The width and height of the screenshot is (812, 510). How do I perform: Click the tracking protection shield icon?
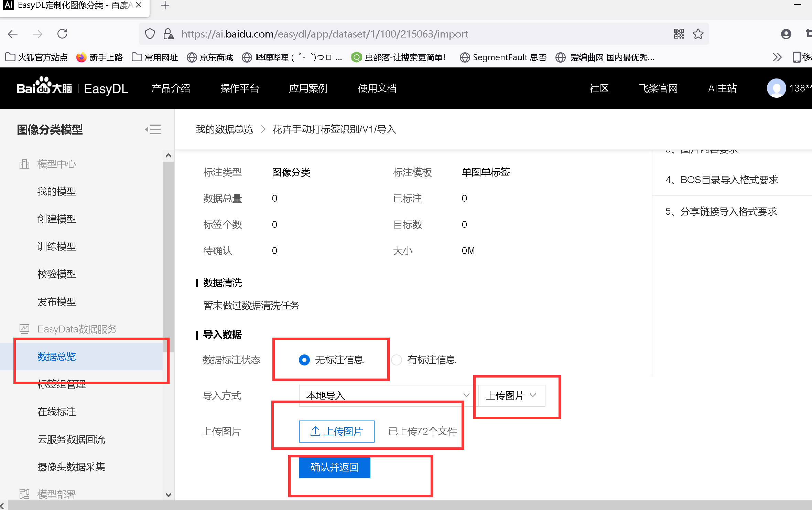tap(150, 34)
